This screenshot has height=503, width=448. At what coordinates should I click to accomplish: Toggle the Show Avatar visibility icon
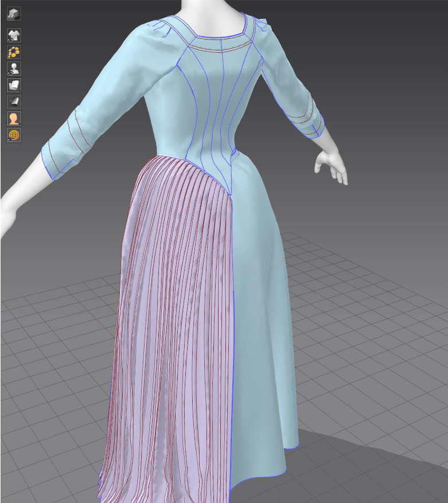tap(14, 69)
